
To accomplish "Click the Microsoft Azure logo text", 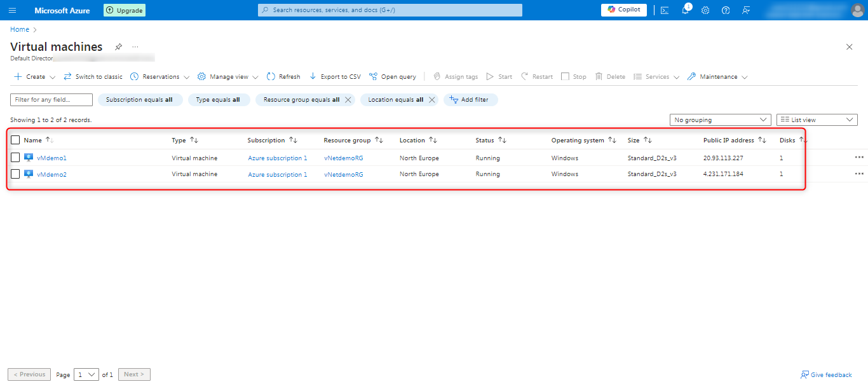I will (x=62, y=10).
